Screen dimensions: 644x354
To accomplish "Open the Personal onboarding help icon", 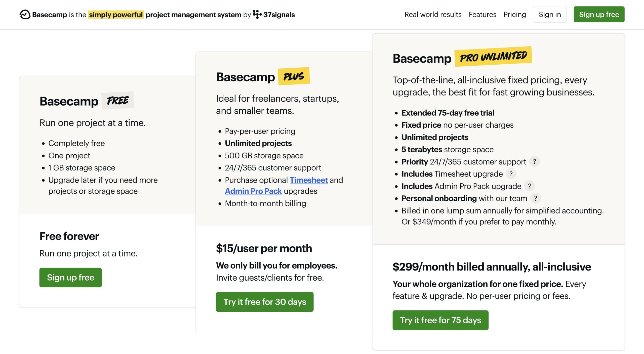I will click(536, 198).
